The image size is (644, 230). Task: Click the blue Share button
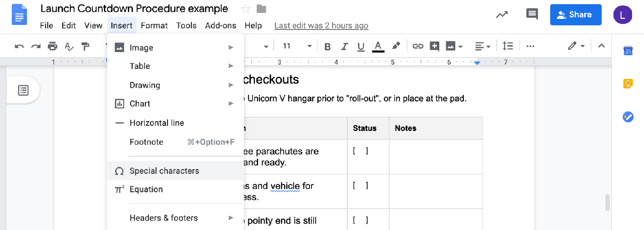coord(575,15)
